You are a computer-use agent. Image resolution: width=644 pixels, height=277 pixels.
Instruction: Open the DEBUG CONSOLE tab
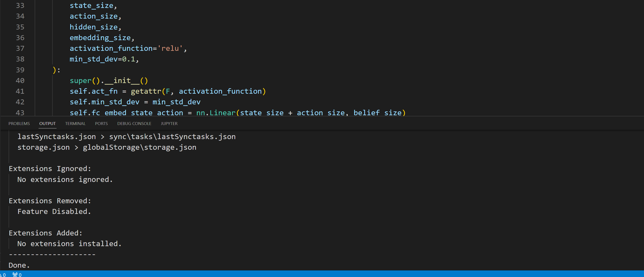pyautogui.click(x=134, y=123)
